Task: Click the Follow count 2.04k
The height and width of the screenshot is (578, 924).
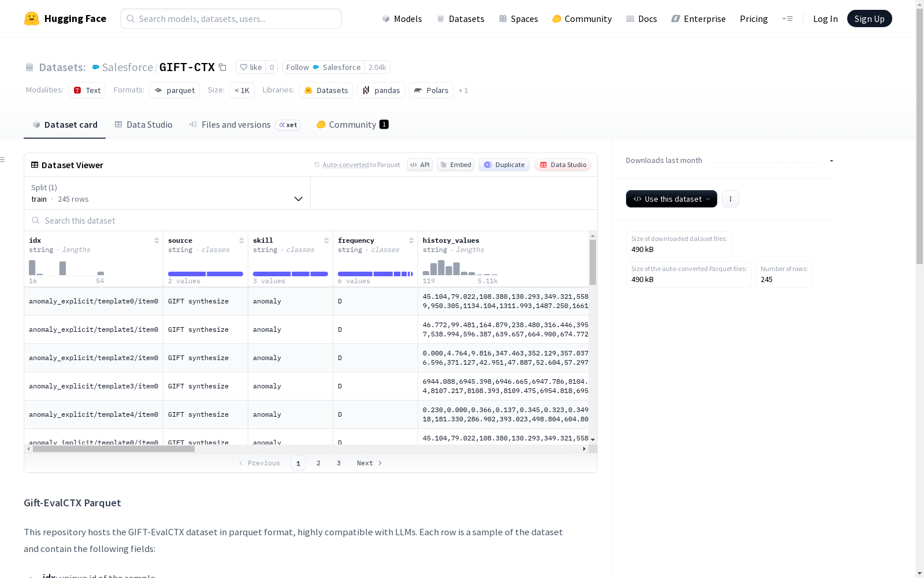Action: (x=377, y=67)
